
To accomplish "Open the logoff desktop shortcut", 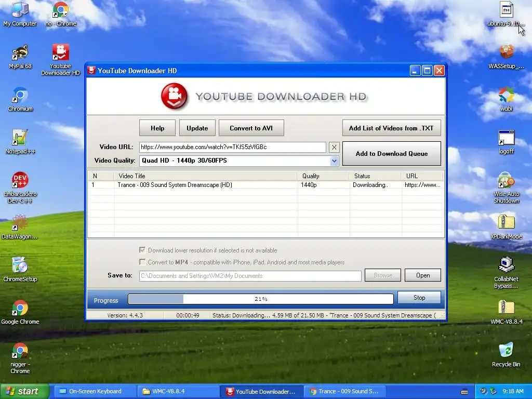I will click(506, 142).
